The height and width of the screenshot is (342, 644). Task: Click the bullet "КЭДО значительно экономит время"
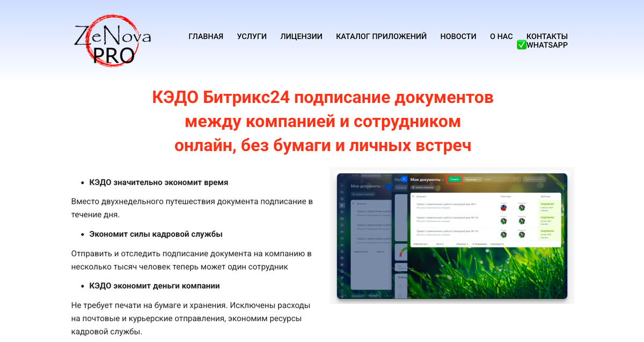159,182
